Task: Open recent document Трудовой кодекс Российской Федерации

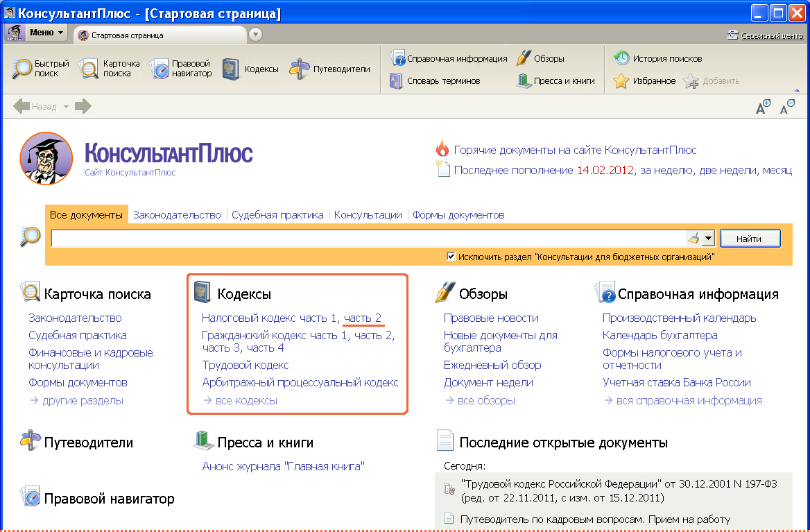Action: coord(619,490)
